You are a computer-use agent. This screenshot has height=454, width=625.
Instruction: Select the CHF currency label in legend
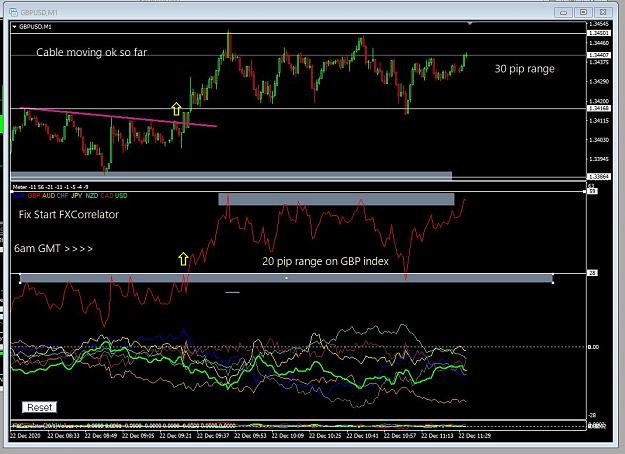(x=63, y=196)
